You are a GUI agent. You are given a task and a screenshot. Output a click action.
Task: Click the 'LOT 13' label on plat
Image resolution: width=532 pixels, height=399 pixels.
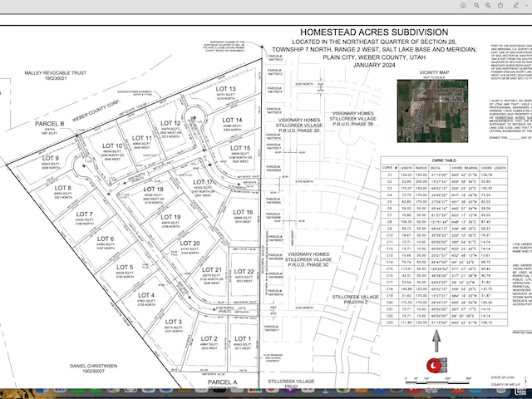(225, 89)
